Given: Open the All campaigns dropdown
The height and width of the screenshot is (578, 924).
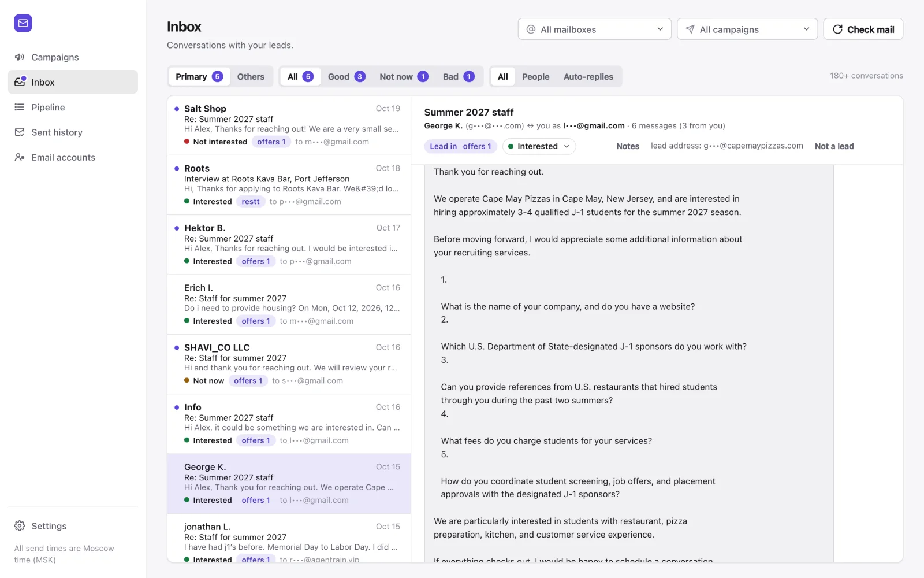Looking at the screenshot, I should 747,29.
